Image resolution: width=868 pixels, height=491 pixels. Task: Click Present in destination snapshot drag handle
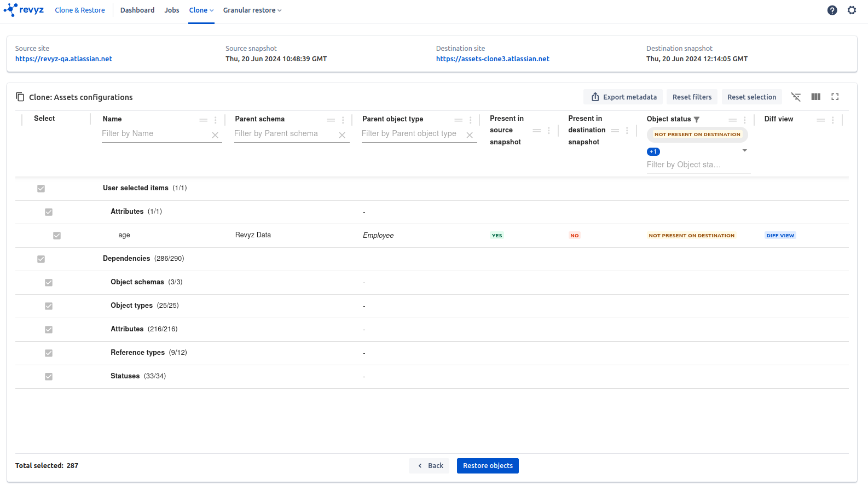point(615,131)
